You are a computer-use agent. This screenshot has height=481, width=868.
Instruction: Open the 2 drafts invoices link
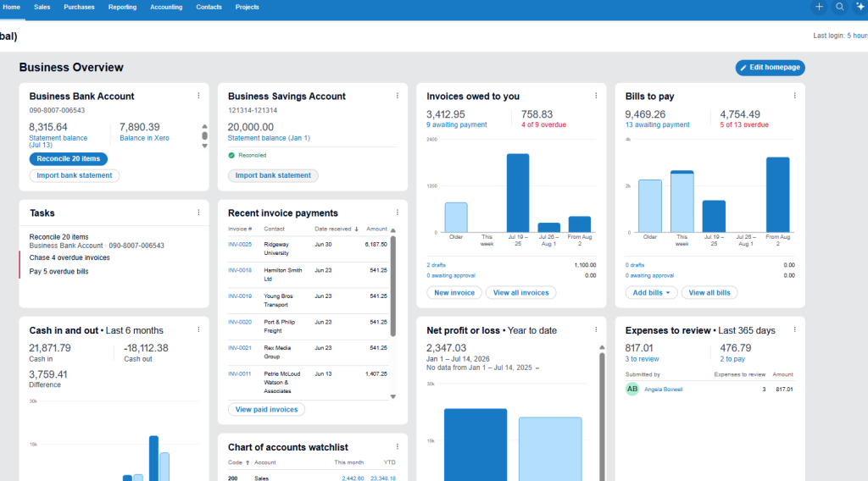tap(437, 265)
